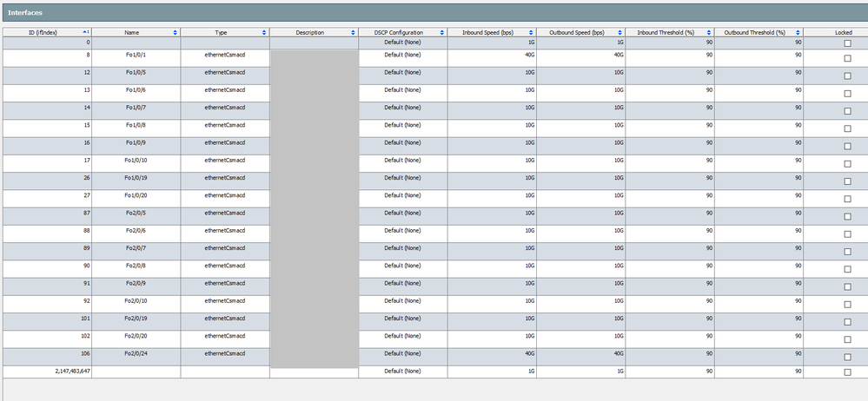Viewport: 868px width, 401px height.
Task: Sort table by Name column header
Action: [136, 33]
